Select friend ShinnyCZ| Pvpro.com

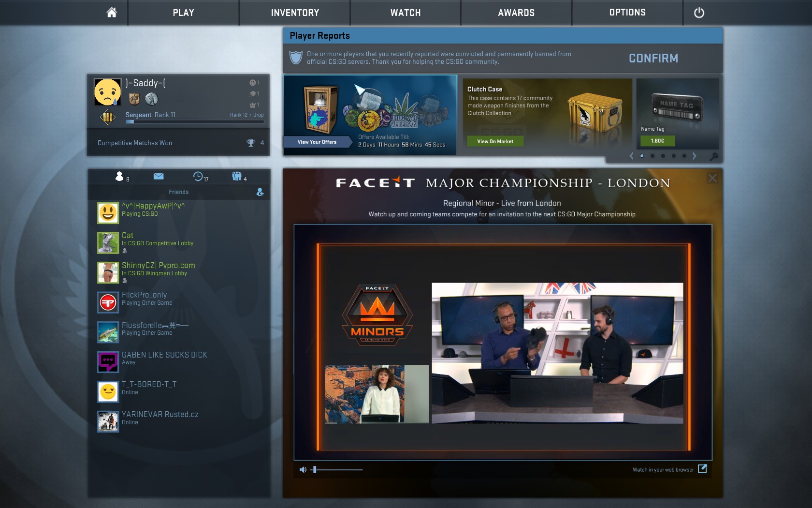179,273
